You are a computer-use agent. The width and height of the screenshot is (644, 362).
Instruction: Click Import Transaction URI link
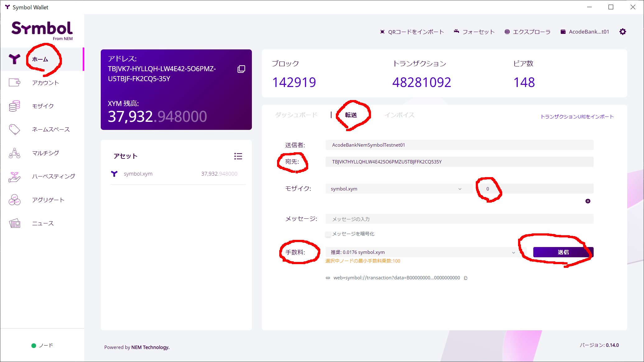click(x=577, y=117)
